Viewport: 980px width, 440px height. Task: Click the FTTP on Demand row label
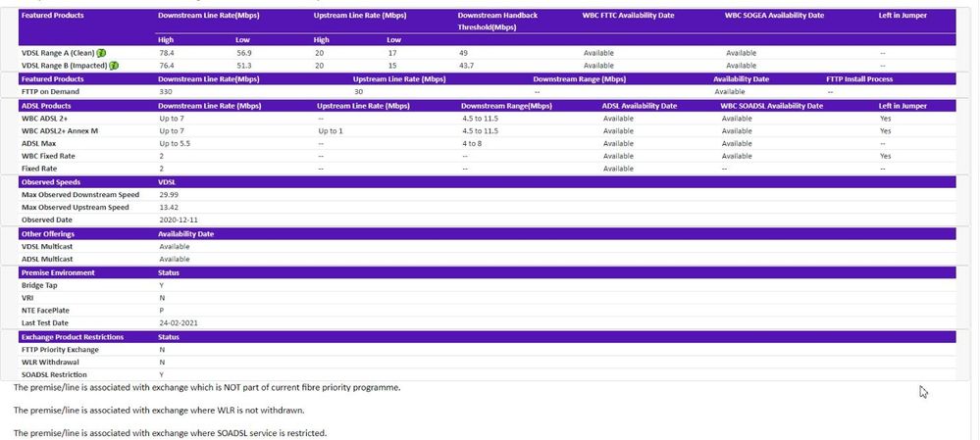click(x=52, y=91)
